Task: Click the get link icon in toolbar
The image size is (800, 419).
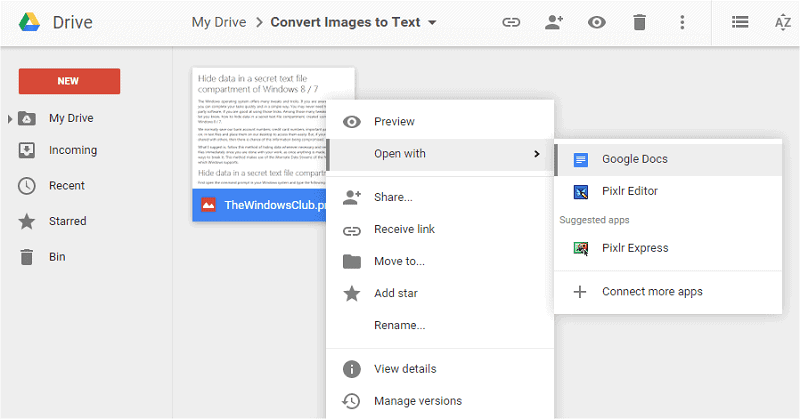Action: pos(511,22)
